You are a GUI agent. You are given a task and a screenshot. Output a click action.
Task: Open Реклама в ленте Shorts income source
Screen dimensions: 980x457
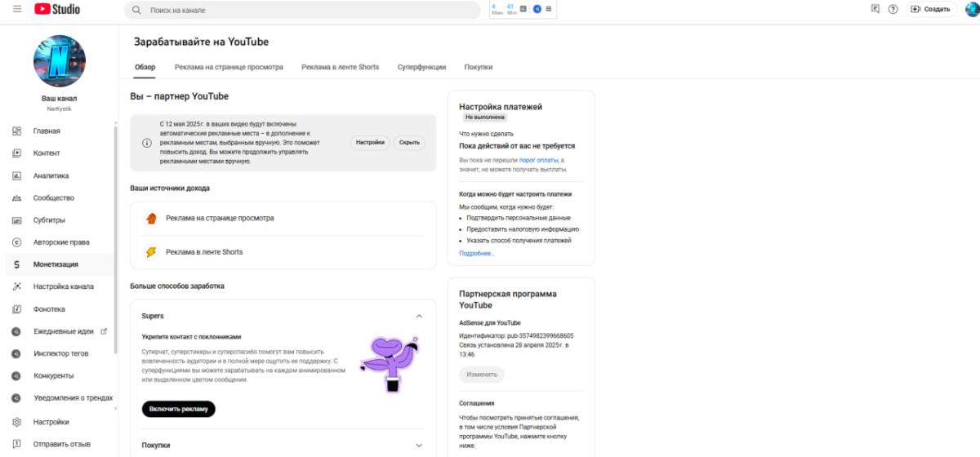tap(283, 252)
